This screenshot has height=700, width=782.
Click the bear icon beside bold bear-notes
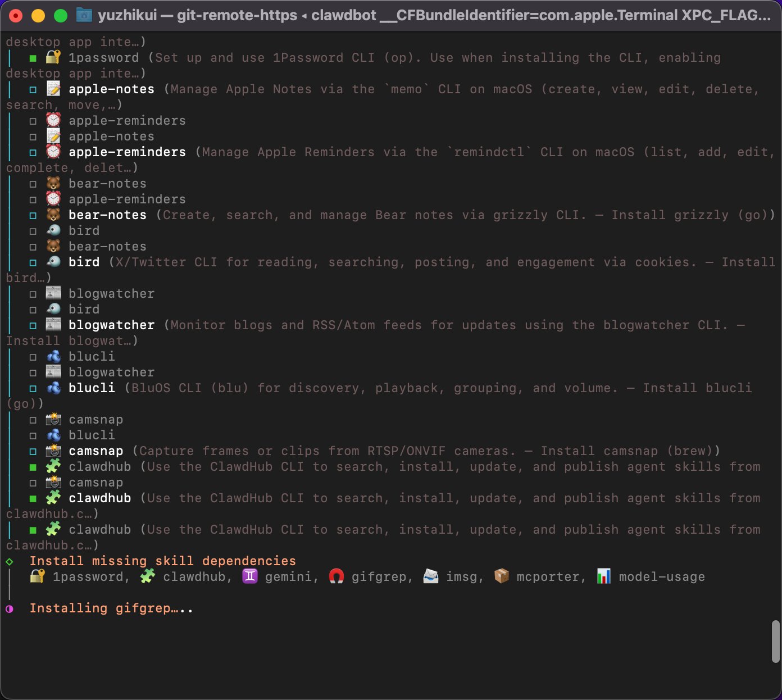[x=53, y=215]
